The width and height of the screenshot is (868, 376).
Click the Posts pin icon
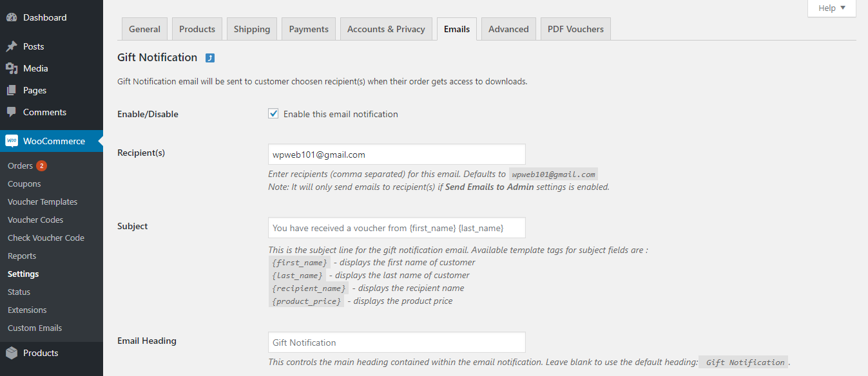click(x=12, y=46)
